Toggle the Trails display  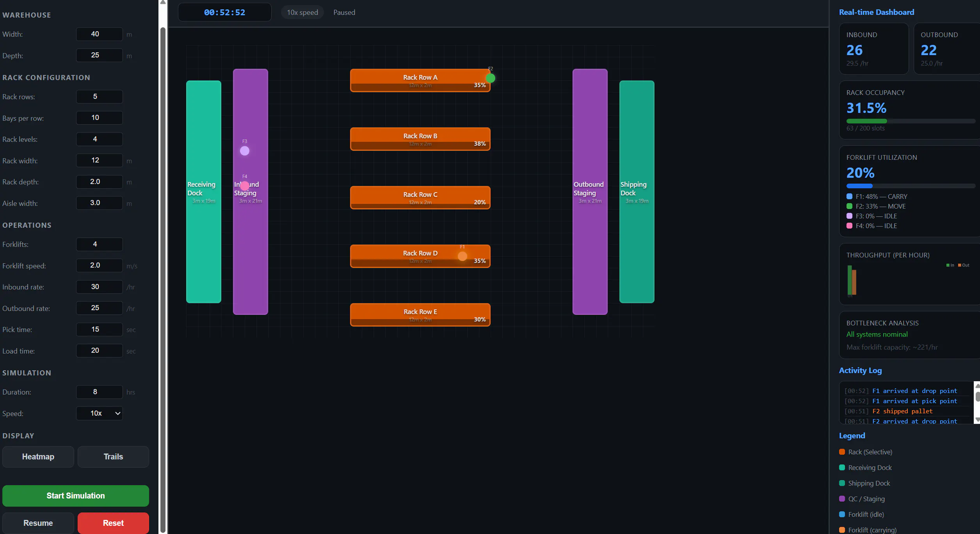coord(113,457)
